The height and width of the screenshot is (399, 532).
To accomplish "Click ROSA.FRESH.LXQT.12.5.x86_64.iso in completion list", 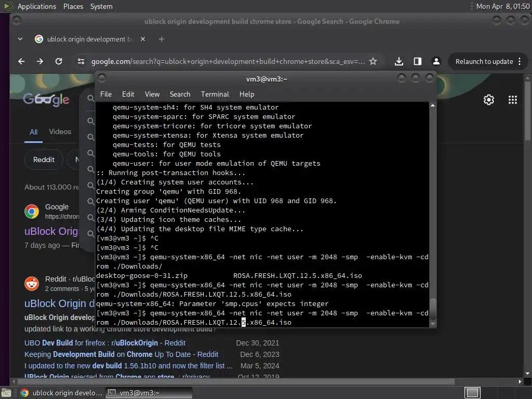I will coord(298,275).
